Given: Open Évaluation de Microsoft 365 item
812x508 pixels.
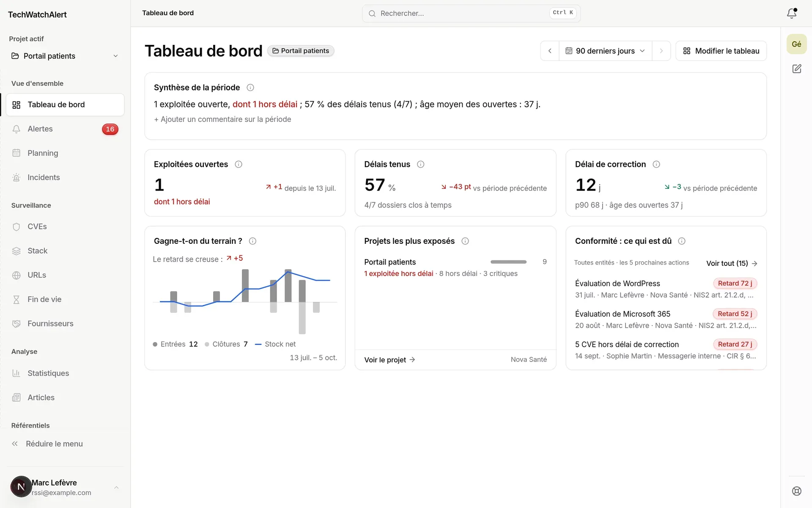Looking at the screenshot, I should click(x=666, y=319).
